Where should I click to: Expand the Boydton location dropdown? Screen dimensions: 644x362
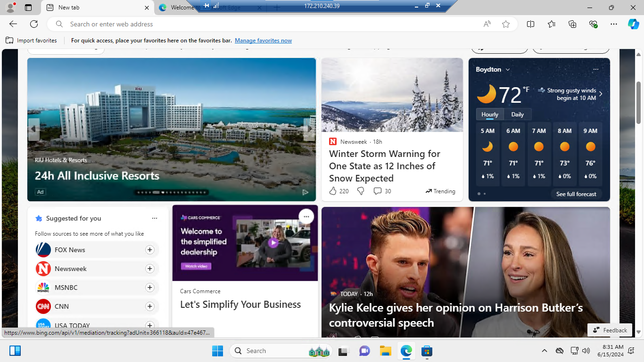pos(508,69)
